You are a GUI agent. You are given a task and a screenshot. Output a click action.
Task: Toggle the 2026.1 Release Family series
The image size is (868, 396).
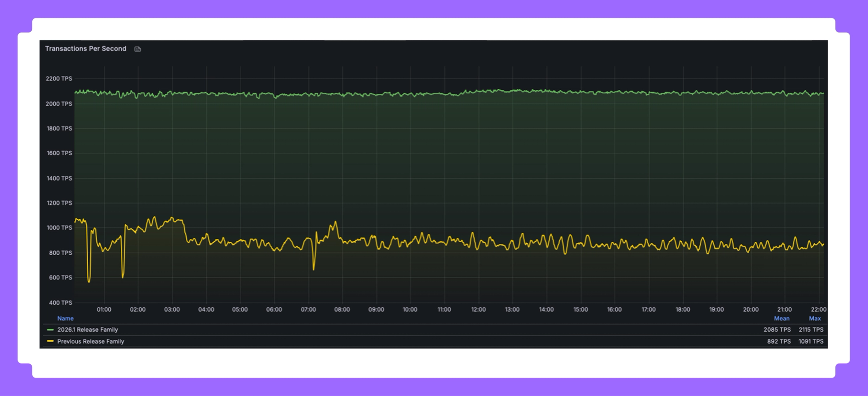(88, 330)
